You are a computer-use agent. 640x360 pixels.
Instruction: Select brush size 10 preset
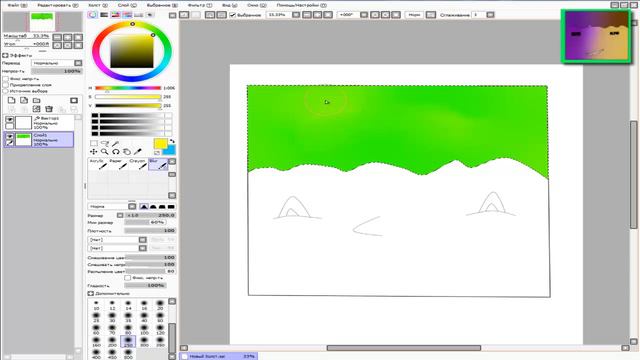[96, 305]
